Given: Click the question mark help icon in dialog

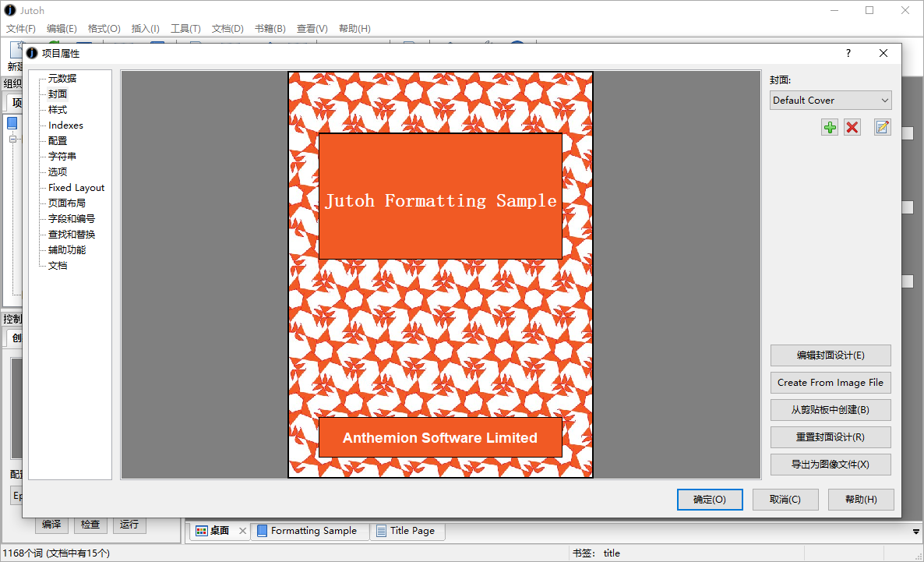Looking at the screenshot, I should pyautogui.click(x=848, y=54).
